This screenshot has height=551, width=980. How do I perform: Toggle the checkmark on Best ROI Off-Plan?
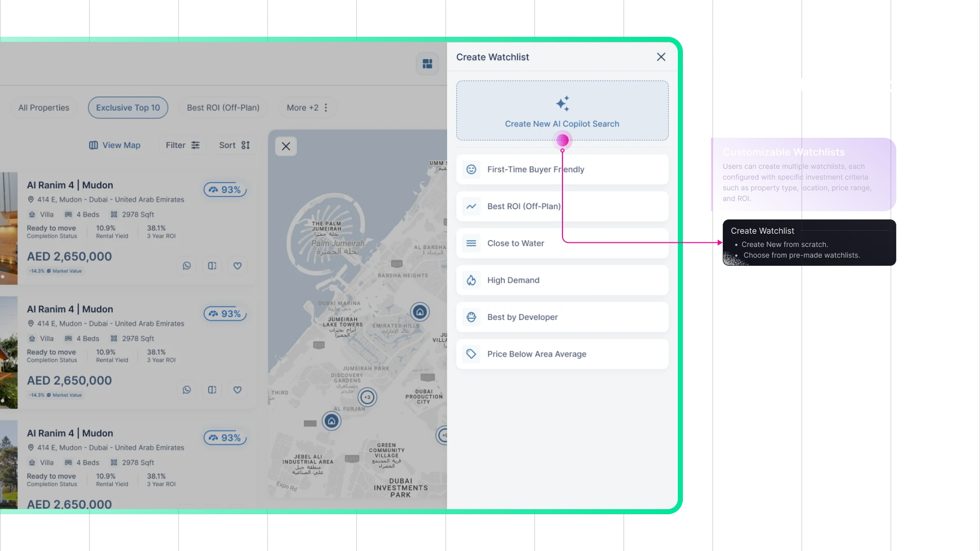point(562,206)
